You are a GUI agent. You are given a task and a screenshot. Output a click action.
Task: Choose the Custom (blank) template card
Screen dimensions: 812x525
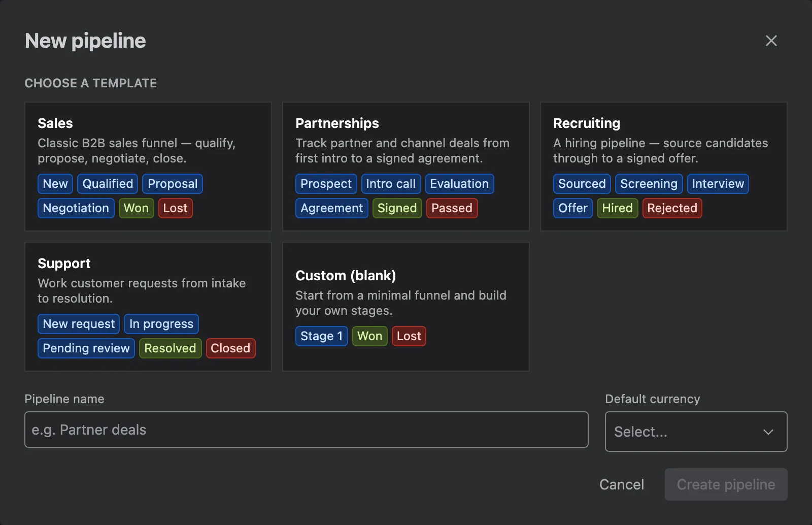click(406, 307)
